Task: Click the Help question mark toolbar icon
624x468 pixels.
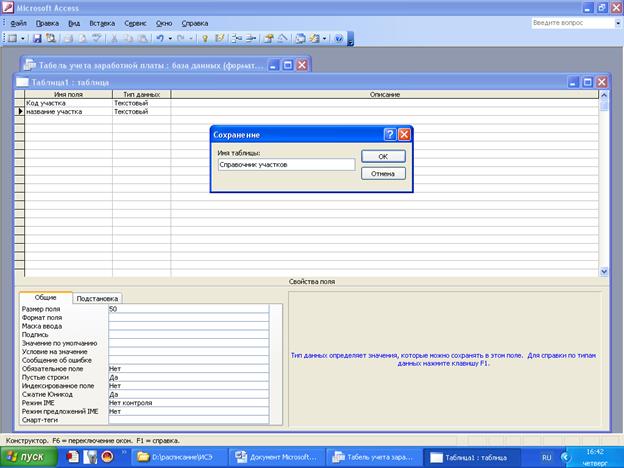Action: 338,38
